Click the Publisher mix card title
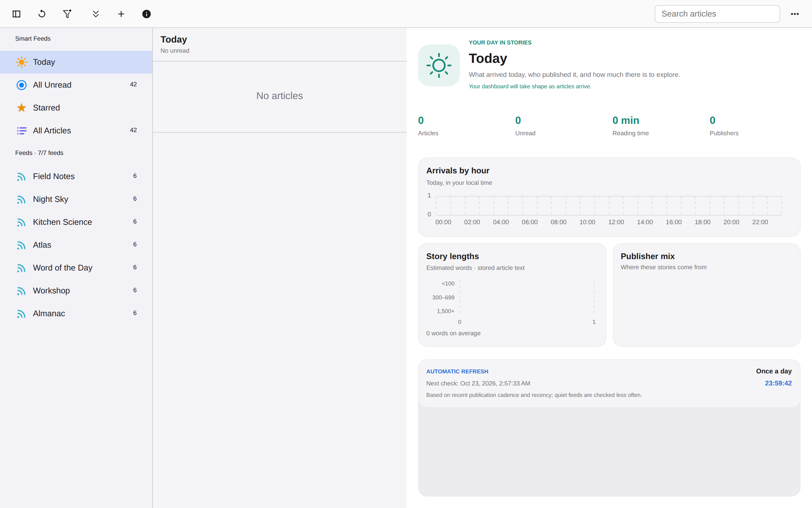 [647, 256]
